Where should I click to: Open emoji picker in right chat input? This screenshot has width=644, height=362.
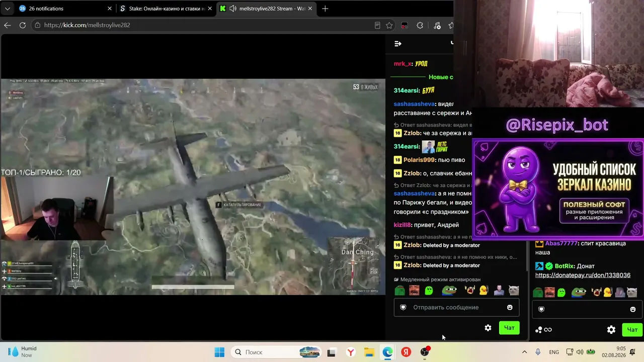633,309
